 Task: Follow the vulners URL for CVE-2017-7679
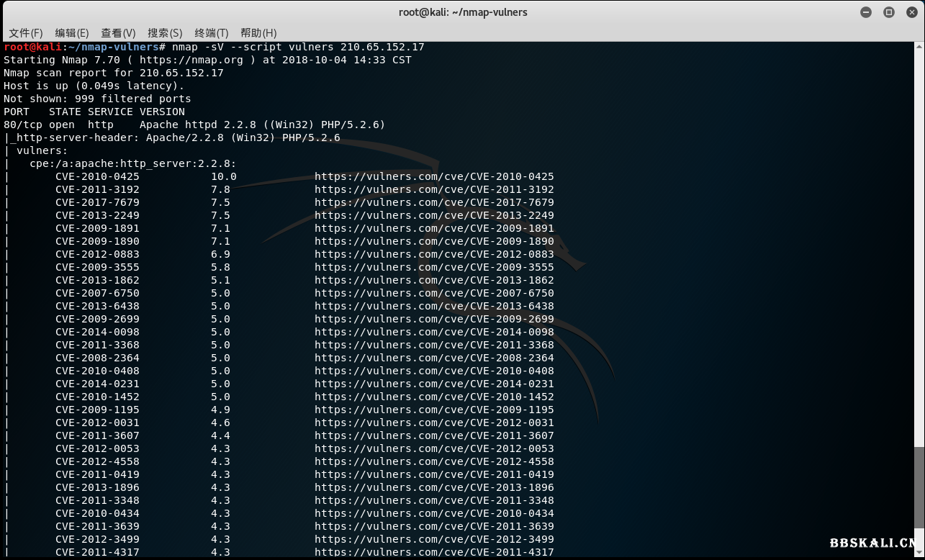(x=434, y=203)
